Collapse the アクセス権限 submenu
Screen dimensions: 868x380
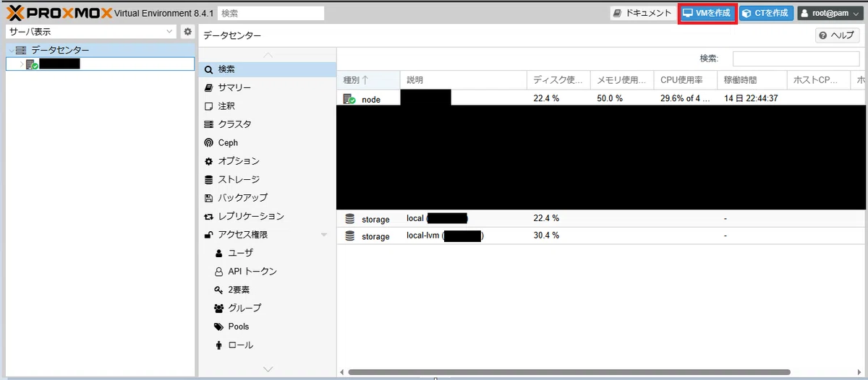[x=324, y=235]
